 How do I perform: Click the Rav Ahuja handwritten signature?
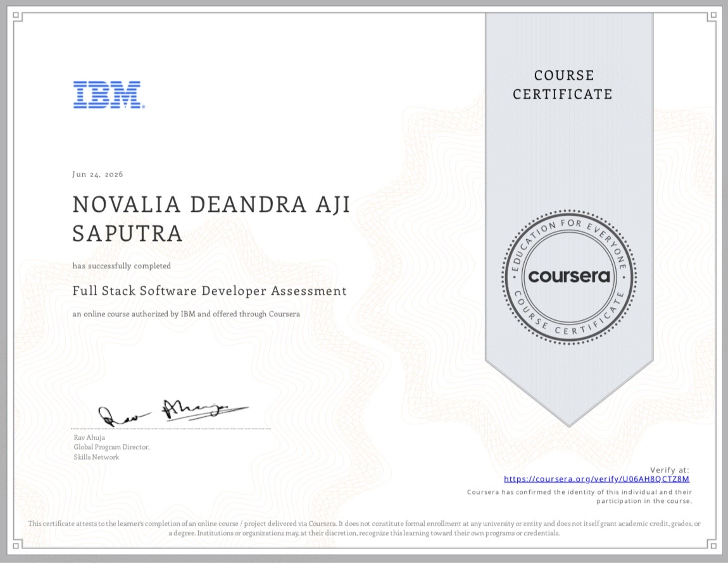coord(173,412)
